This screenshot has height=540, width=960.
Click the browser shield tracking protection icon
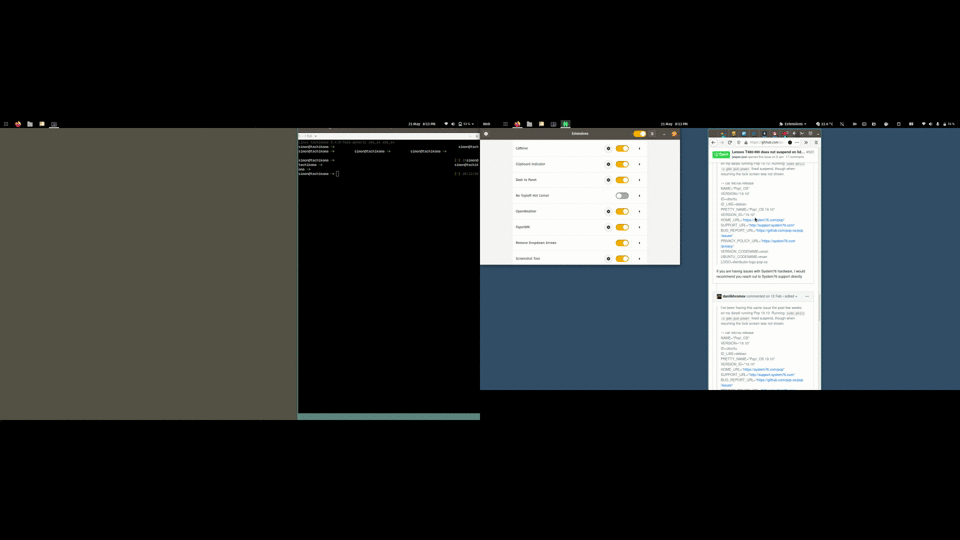pos(739,142)
